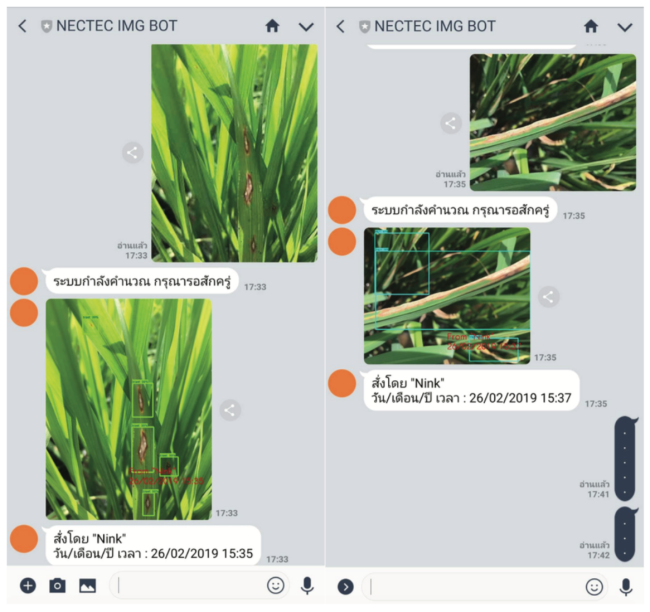This screenshot has width=650, height=612.
Task: Expand toolbar arrow in right chat input bar
Action: pyautogui.click(x=346, y=586)
